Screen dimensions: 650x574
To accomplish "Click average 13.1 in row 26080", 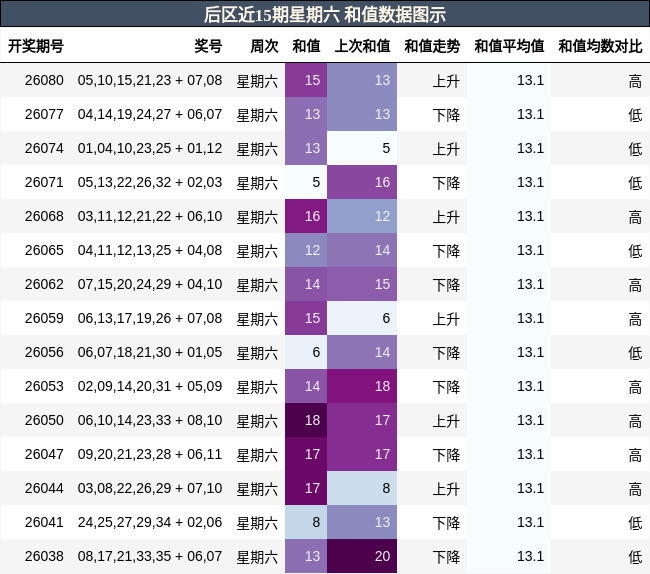I will click(531, 80).
